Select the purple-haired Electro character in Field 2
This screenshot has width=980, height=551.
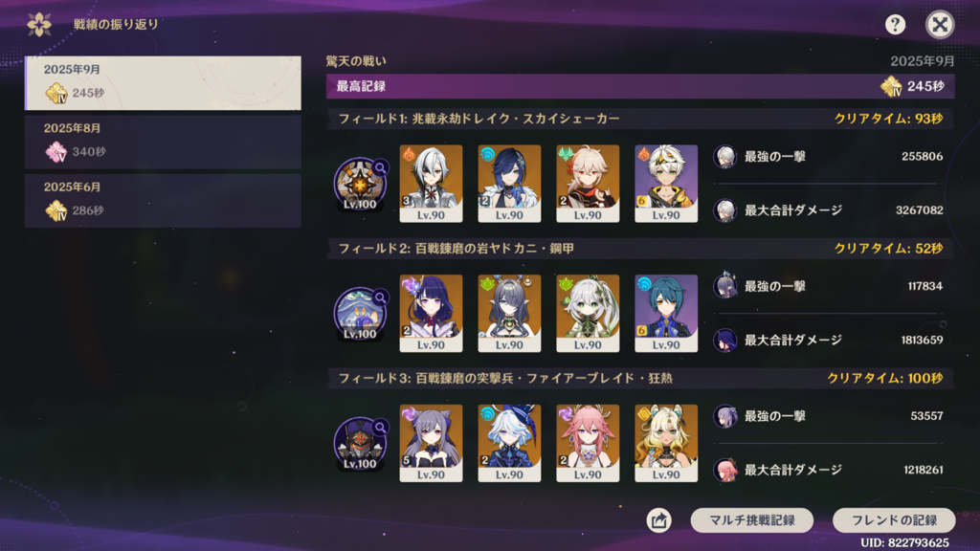(x=432, y=314)
